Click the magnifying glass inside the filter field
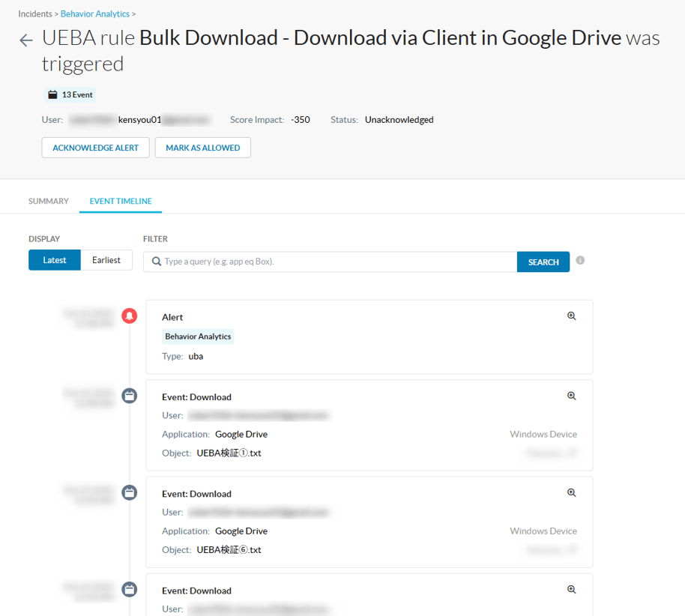The width and height of the screenshot is (685, 616). (x=156, y=262)
